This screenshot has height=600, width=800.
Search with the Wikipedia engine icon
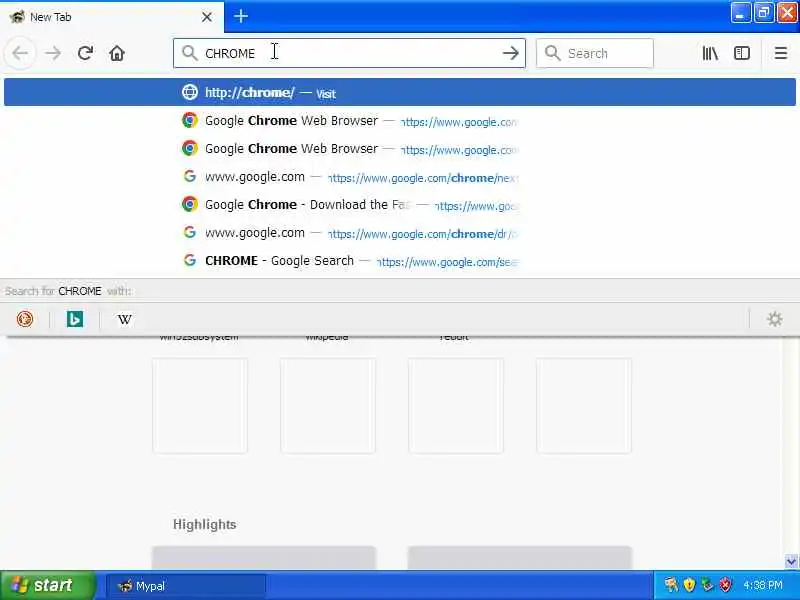[124, 319]
